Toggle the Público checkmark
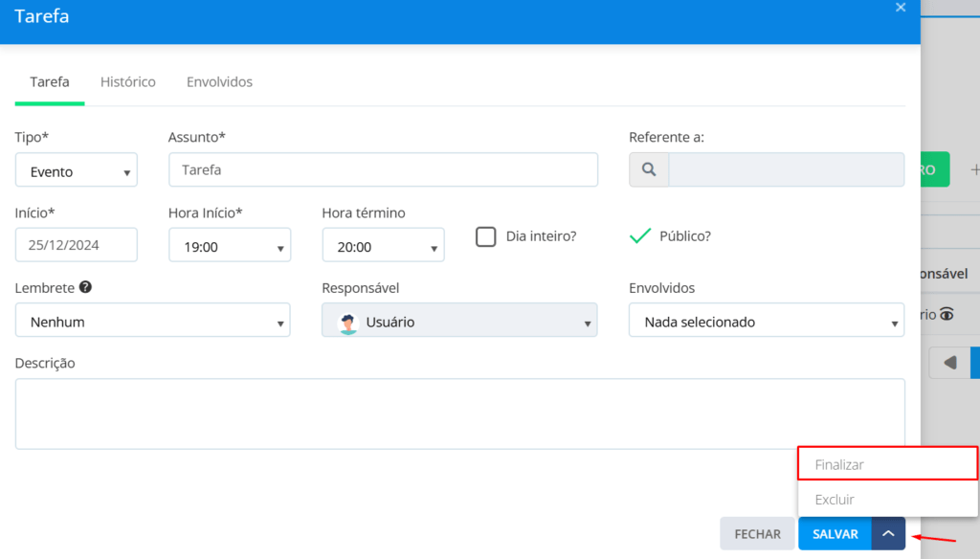980x559 pixels. click(x=640, y=235)
